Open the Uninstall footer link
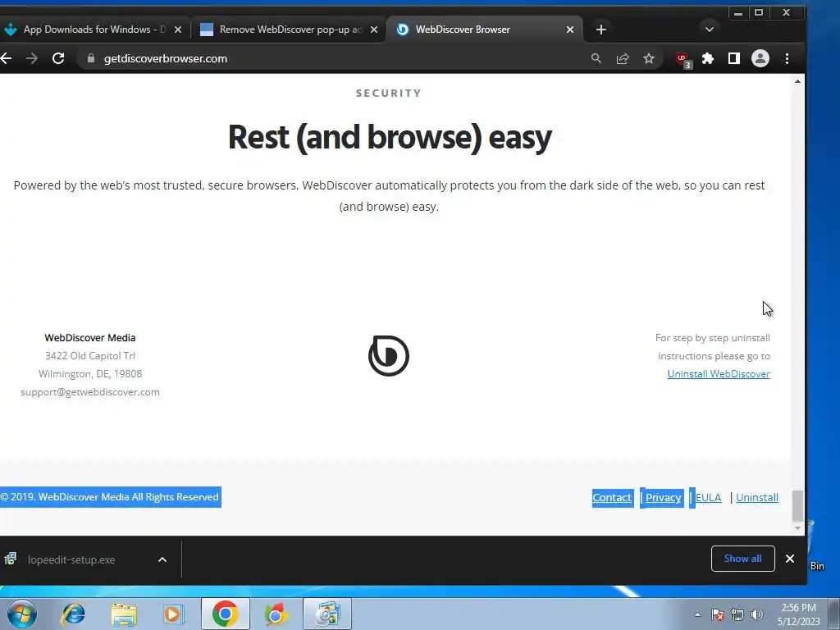The image size is (840, 630). tap(757, 498)
